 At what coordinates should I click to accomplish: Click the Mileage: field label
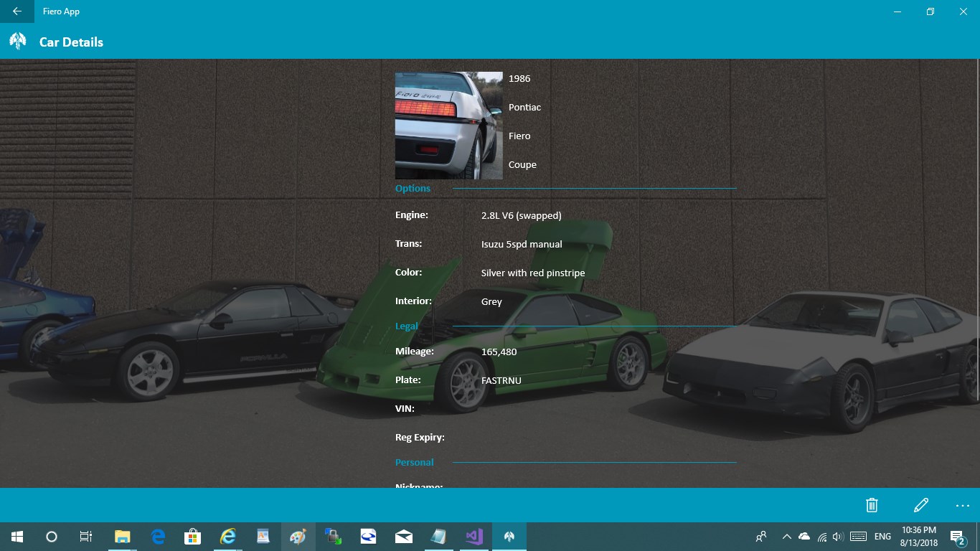[415, 351]
